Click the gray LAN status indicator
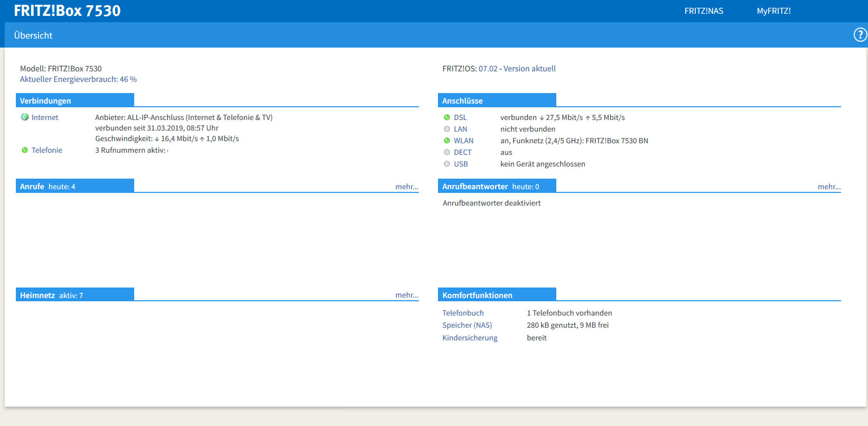Viewport: 868px width, 426px height. 447,129
